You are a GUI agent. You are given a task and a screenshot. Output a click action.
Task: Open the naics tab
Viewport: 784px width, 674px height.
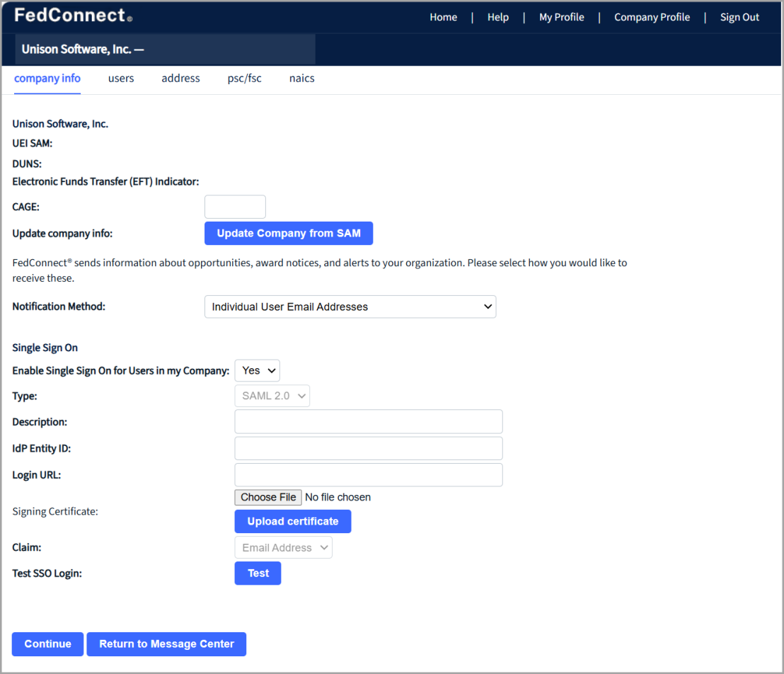(x=301, y=79)
